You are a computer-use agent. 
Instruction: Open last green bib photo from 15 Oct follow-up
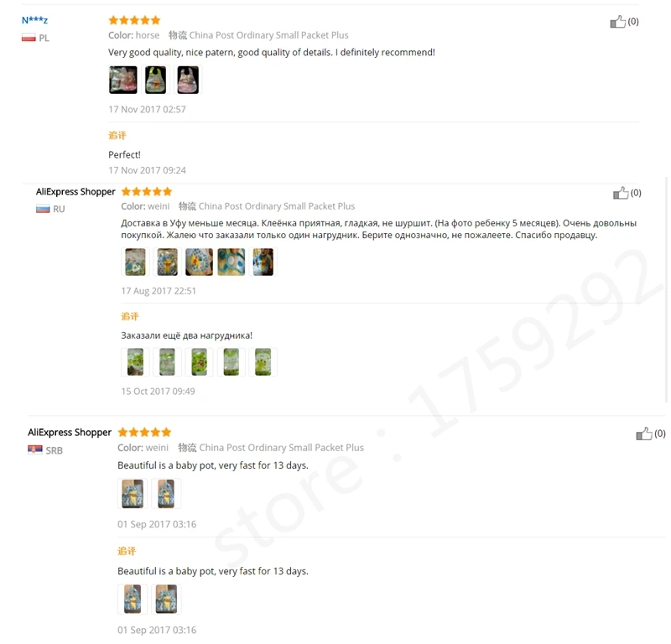[x=263, y=362]
